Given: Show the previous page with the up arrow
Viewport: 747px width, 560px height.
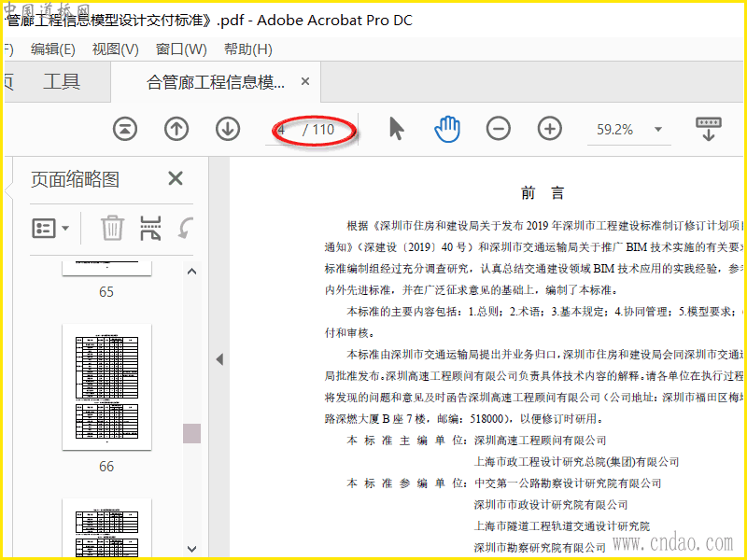Looking at the screenshot, I should (x=176, y=129).
